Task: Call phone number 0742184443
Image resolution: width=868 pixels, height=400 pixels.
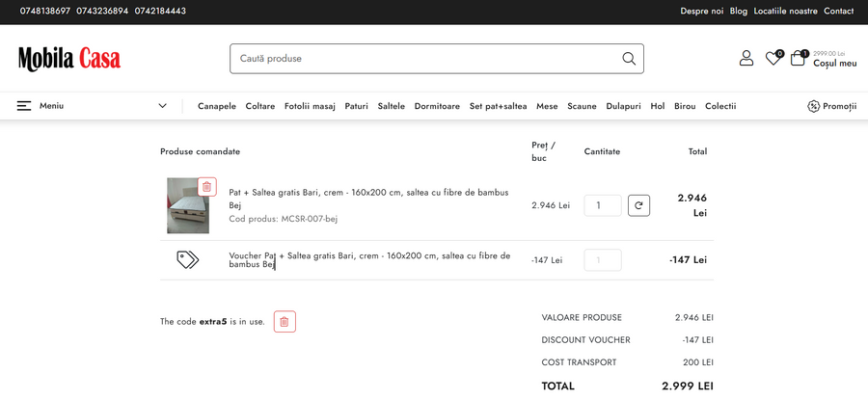Action: (x=160, y=11)
